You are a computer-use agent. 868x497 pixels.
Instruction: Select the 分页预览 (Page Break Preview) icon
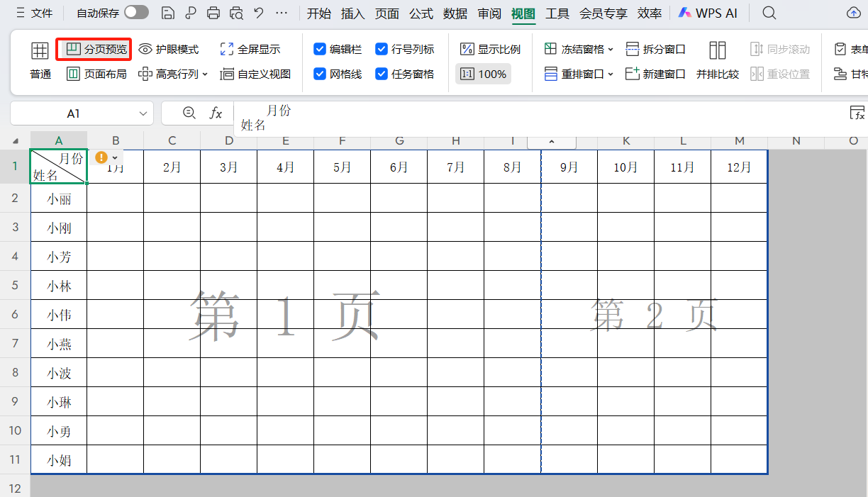[93, 49]
